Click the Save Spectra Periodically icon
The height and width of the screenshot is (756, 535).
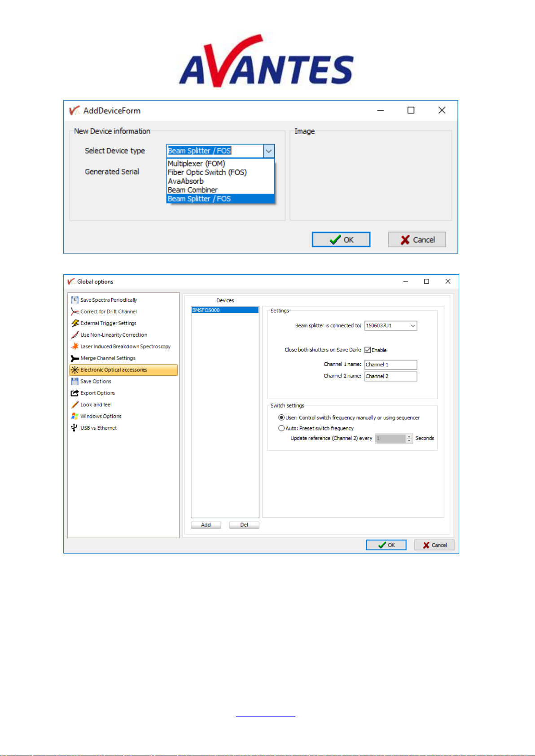coord(75,300)
